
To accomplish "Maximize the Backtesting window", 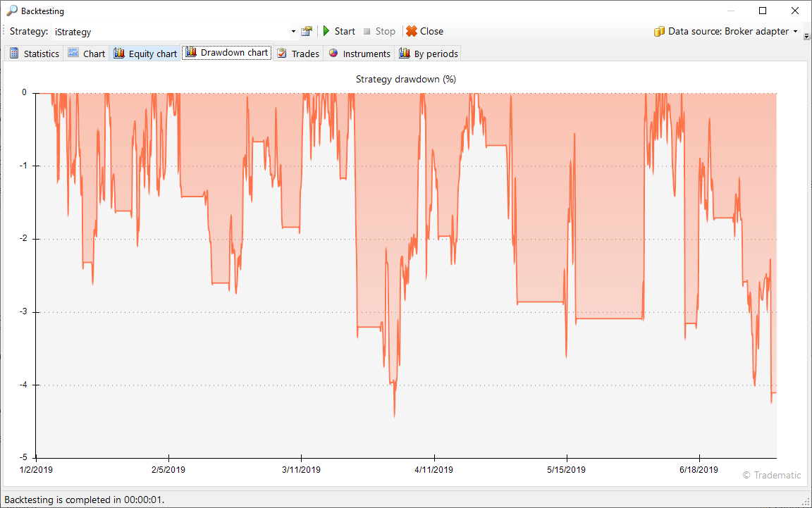I will pyautogui.click(x=763, y=11).
